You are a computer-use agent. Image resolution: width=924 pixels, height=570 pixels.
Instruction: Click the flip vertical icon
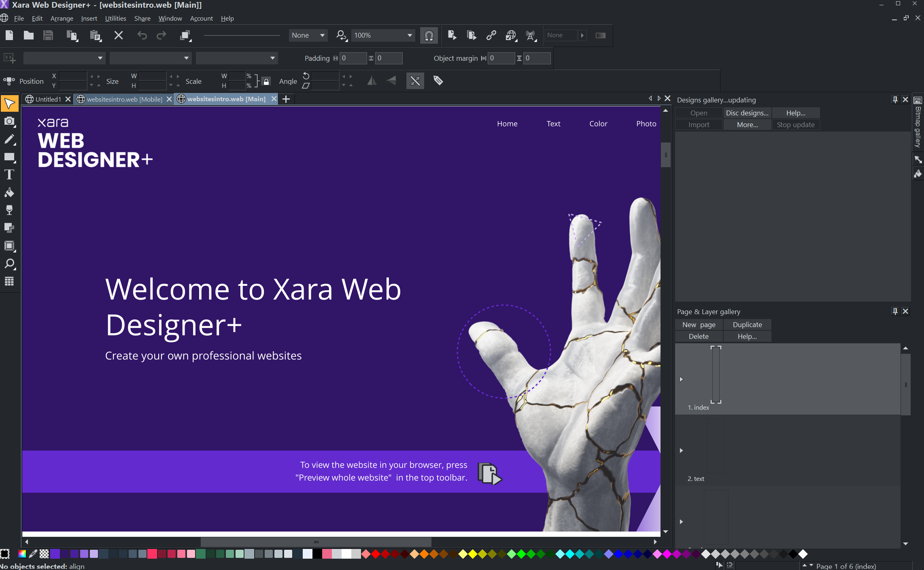pos(391,81)
